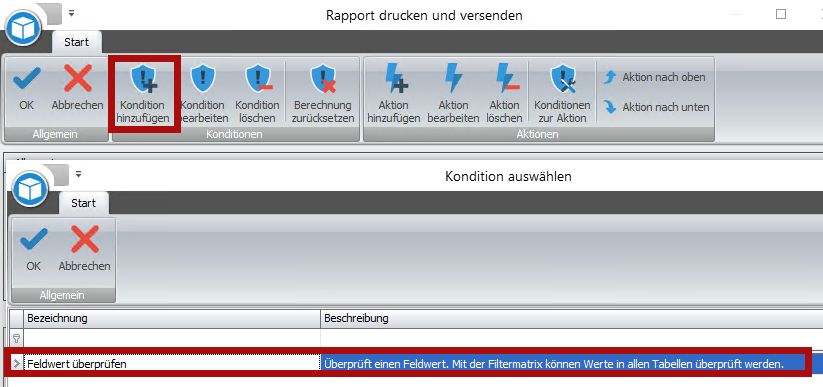The height and width of the screenshot is (387, 823).
Task: Open quick access dropdown beside Rapport cube
Action: click(71, 13)
